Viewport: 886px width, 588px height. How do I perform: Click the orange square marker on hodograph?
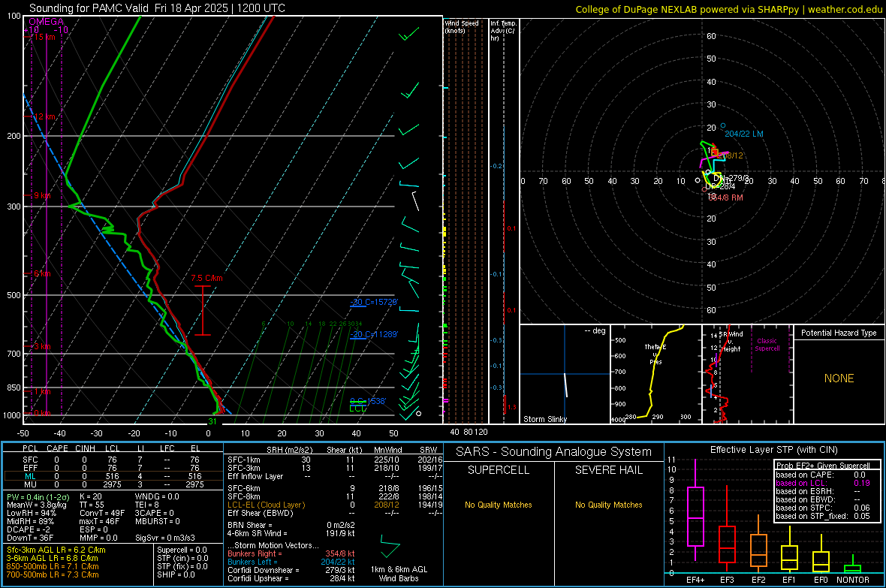(x=714, y=152)
